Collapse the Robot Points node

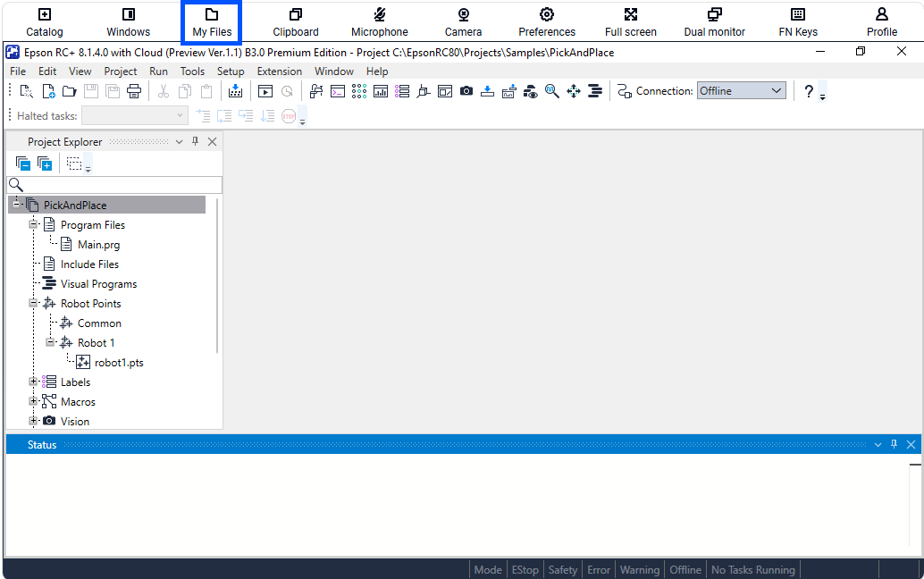pos(33,303)
